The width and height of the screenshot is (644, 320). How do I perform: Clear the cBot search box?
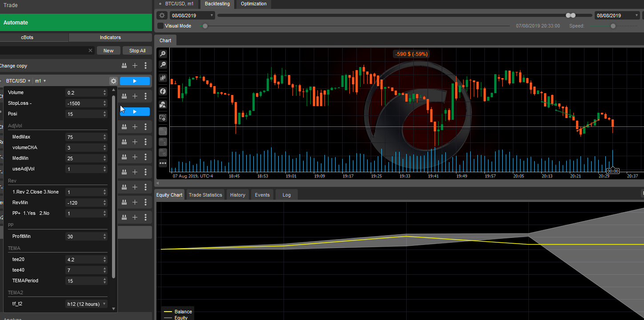[x=91, y=51]
